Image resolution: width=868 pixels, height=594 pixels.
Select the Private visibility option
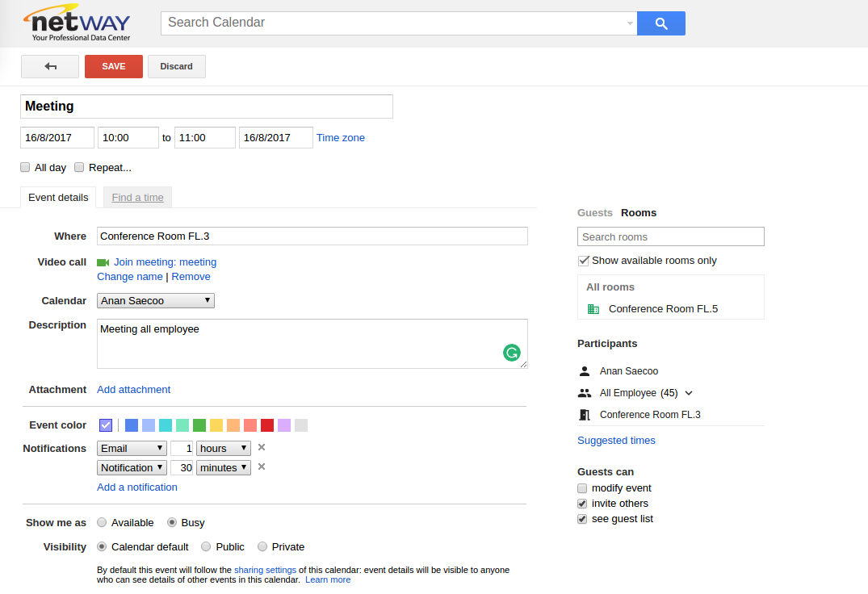(x=262, y=547)
